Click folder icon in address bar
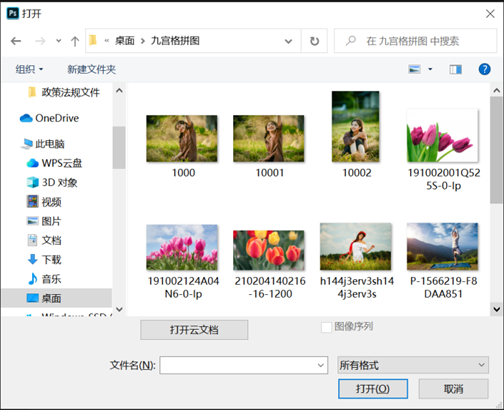 [x=93, y=41]
